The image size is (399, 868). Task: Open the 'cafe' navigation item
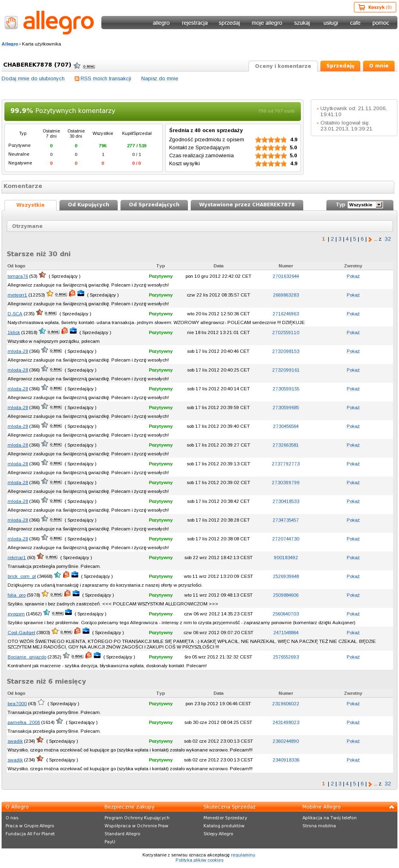(x=355, y=23)
